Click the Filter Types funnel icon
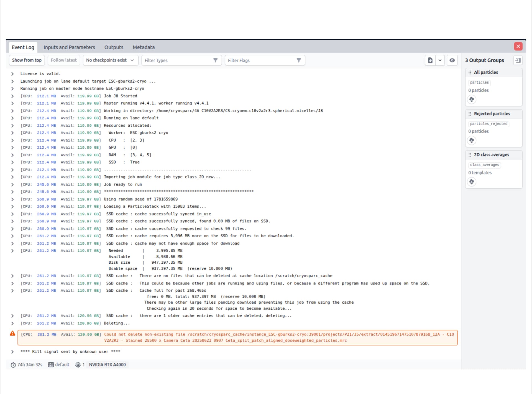This screenshot has height=394, width=532. tap(215, 60)
